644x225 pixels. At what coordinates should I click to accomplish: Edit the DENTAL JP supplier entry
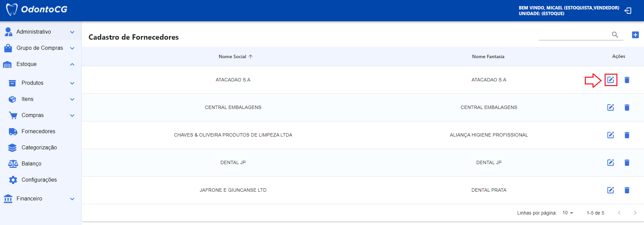coord(610,163)
